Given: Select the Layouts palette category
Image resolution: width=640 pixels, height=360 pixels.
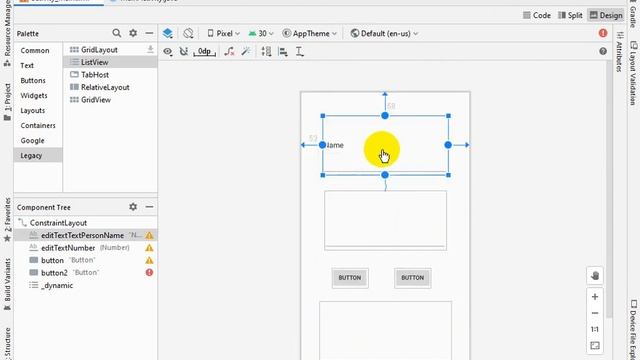Looking at the screenshot, I should coord(33,111).
